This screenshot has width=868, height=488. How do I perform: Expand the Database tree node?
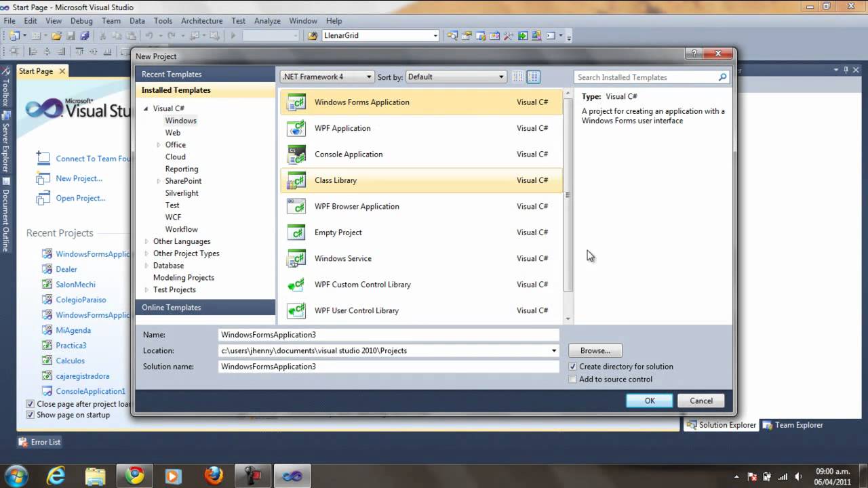click(146, 266)
